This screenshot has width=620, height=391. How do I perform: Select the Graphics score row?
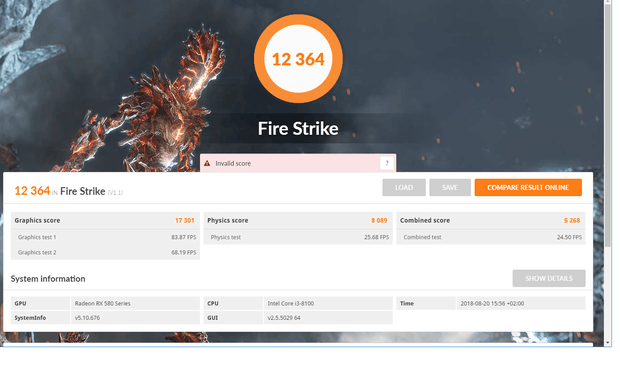tap(105, 220)
